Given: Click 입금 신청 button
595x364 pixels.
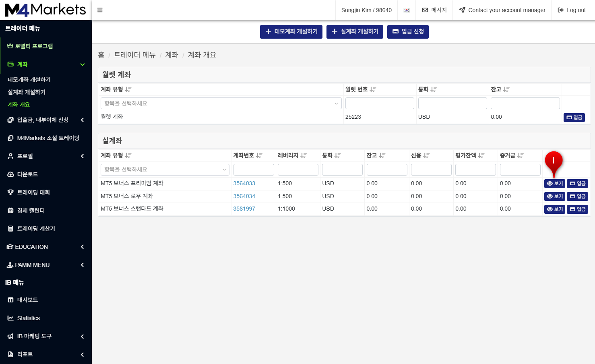Looking at the screenshot, I should click(408, 31).
